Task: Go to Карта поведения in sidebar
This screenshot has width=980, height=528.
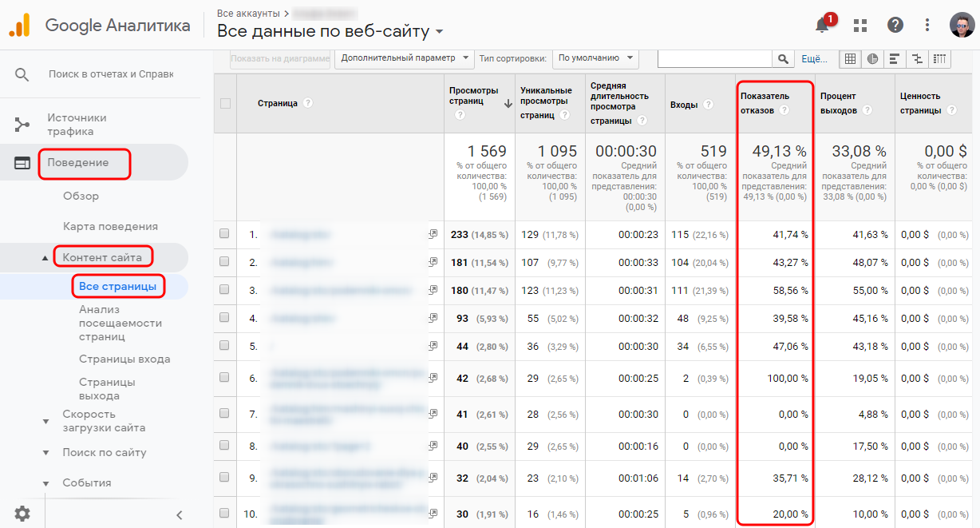Action: 110,226
